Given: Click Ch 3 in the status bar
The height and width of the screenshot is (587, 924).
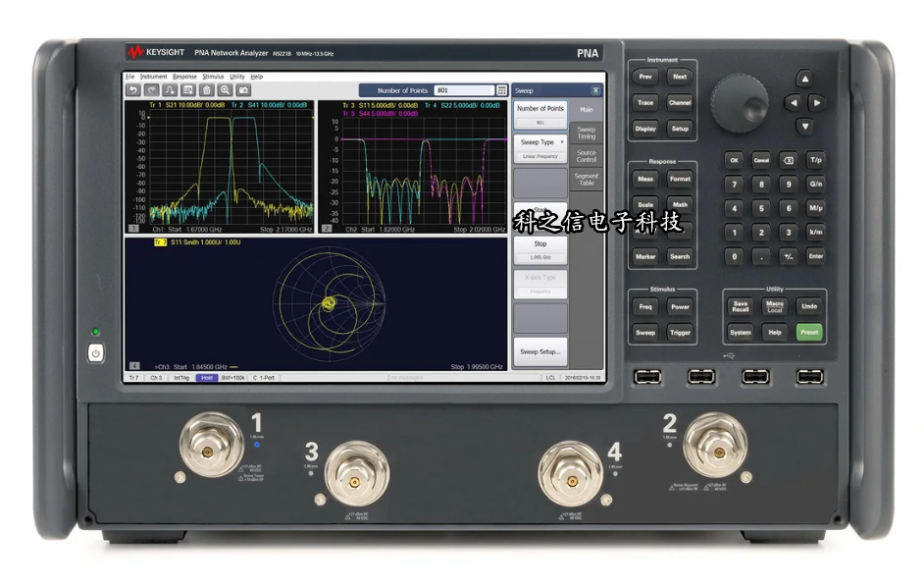Looking at the screenshot, I should 156,378.
